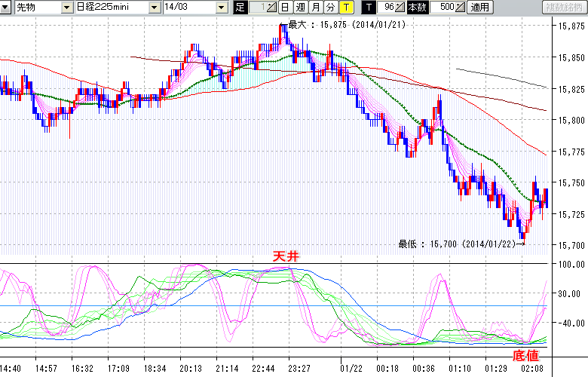Switch chart to weekly bars with 週 button

click(300, 7)
